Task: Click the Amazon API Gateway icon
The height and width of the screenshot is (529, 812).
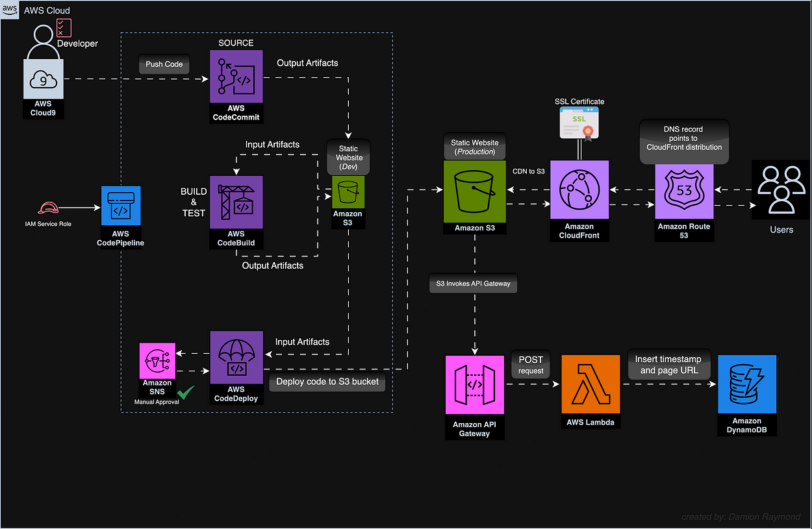Action: [x=474, y=384]
